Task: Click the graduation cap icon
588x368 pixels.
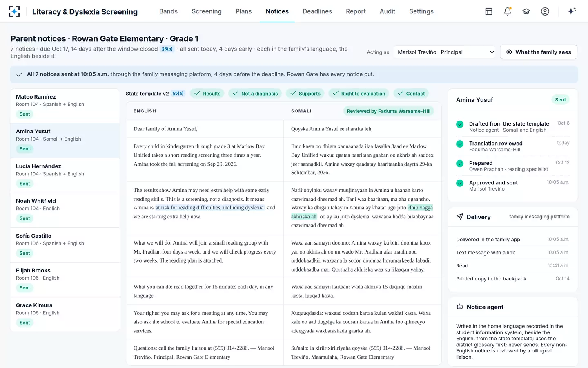Action: pos(526,11)
